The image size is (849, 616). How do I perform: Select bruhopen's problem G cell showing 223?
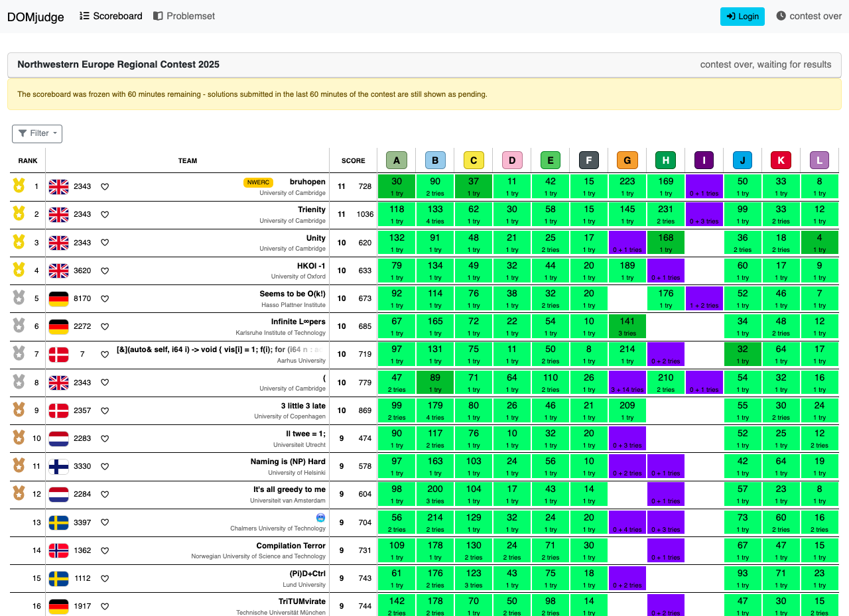pyautogui.click(x=627, y=187)
